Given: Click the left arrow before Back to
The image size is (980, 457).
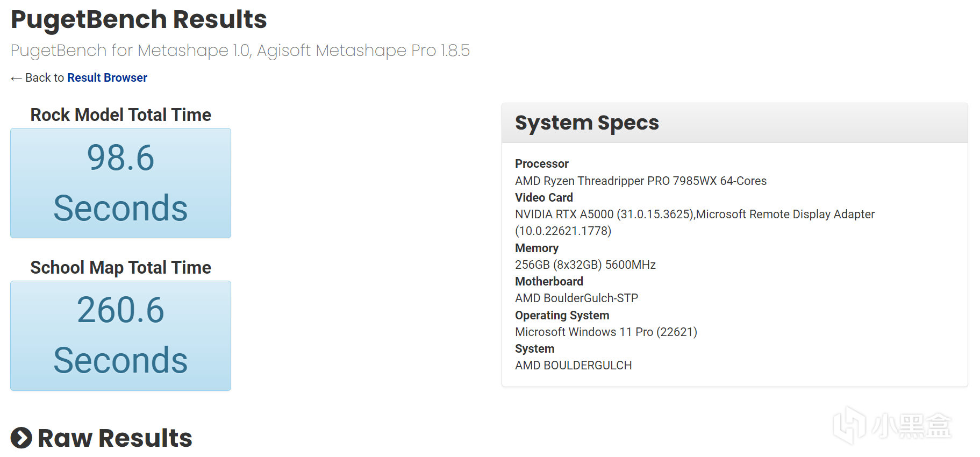Looking at the screenshot, I should 16,78.
